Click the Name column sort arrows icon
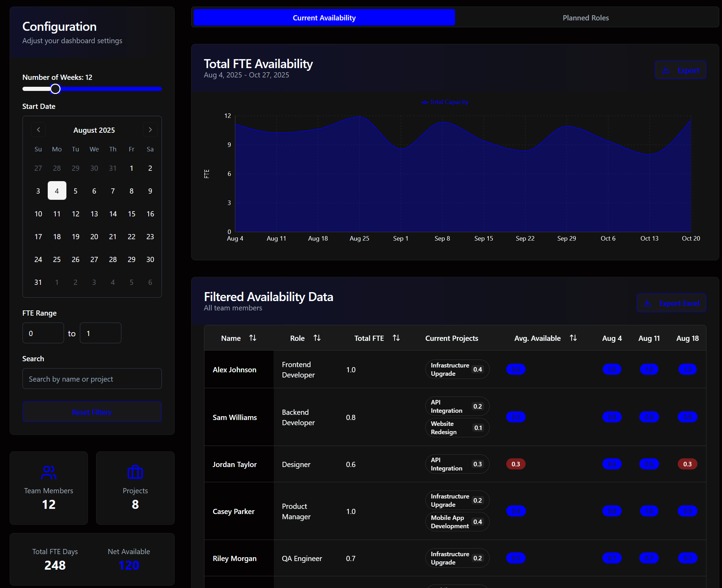The height and width of the screenshot is (588, 722). pyautogui.click(x=253, y=338)
